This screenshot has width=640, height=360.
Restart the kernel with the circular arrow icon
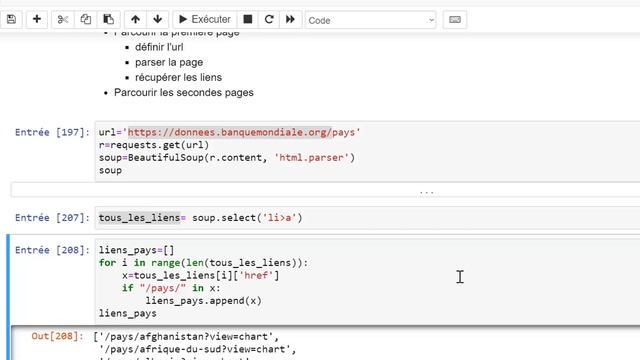click(x=269, y=19)
